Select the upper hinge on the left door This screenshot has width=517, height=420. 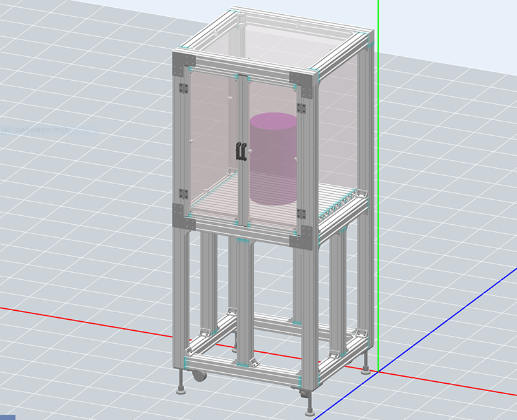[x=184, y=89]
